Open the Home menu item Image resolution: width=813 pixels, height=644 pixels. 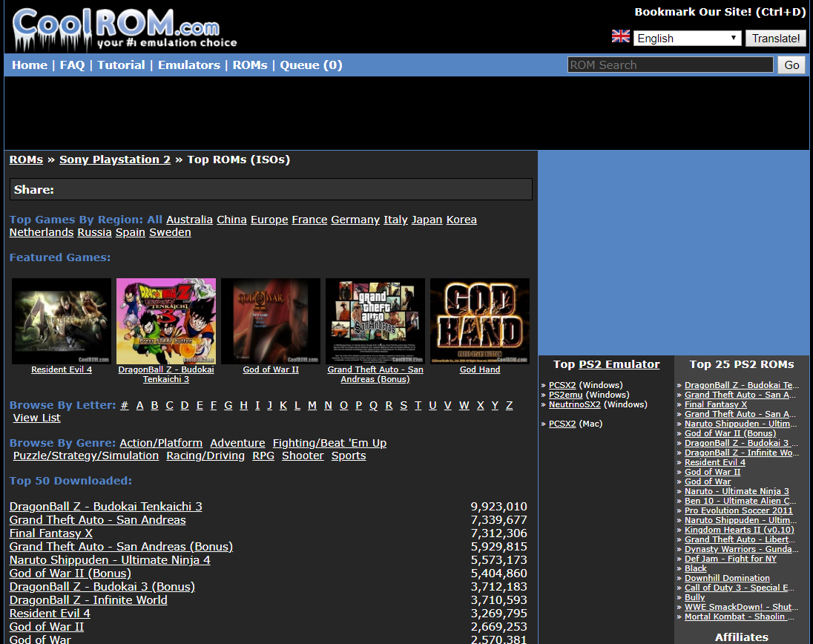point(30,65)
